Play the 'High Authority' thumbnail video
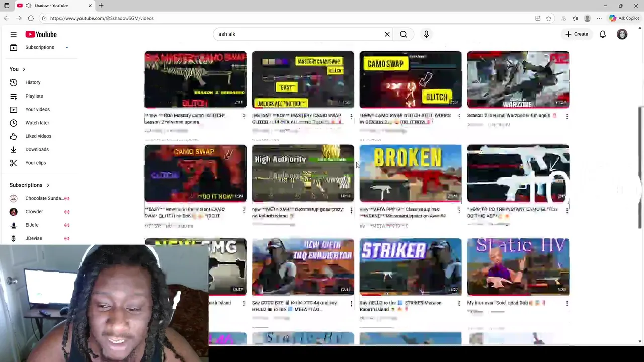 (303, 173)
